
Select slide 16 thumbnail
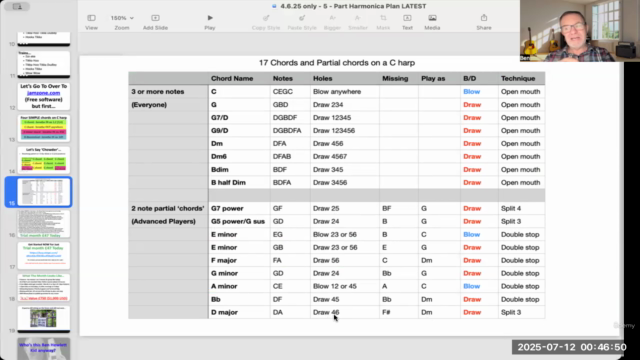pyautogui.click(x=44, y=224)
